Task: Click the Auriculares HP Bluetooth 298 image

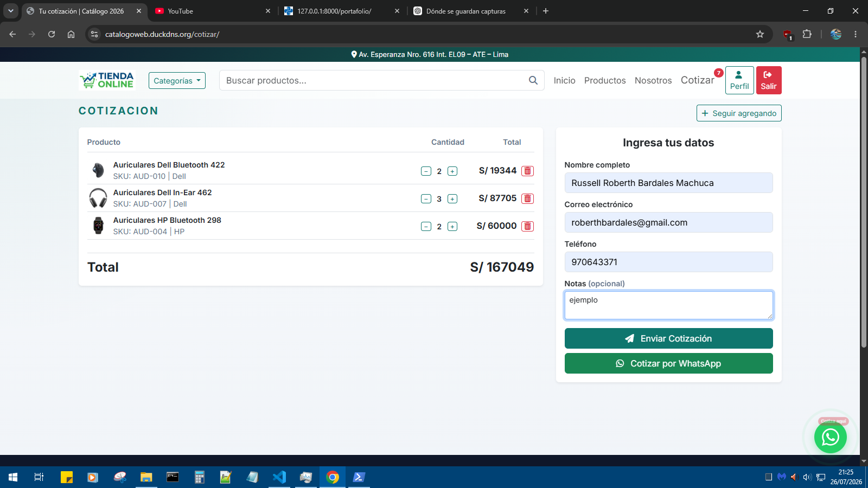Action: click(x=98, y=226)
